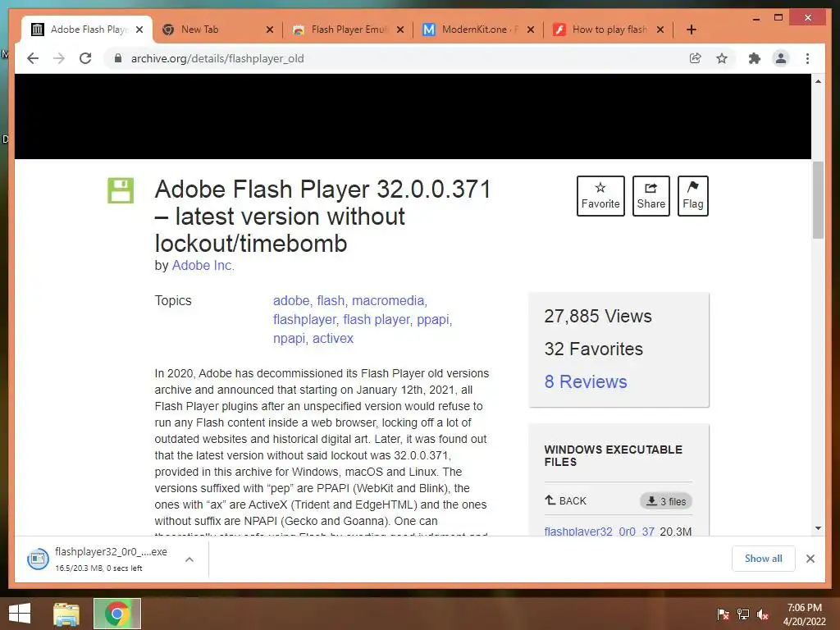Share this page from the address bar
840x630 pixels.
tap(695, 58)
